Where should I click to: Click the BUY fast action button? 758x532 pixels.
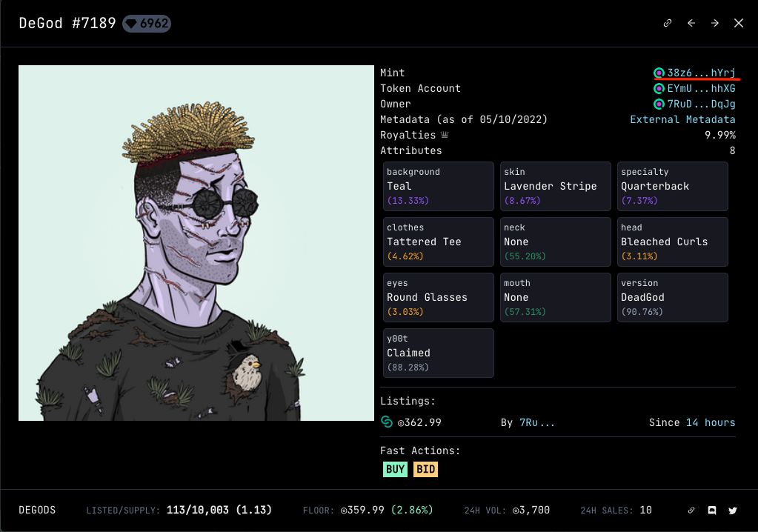tap(395, 469)
